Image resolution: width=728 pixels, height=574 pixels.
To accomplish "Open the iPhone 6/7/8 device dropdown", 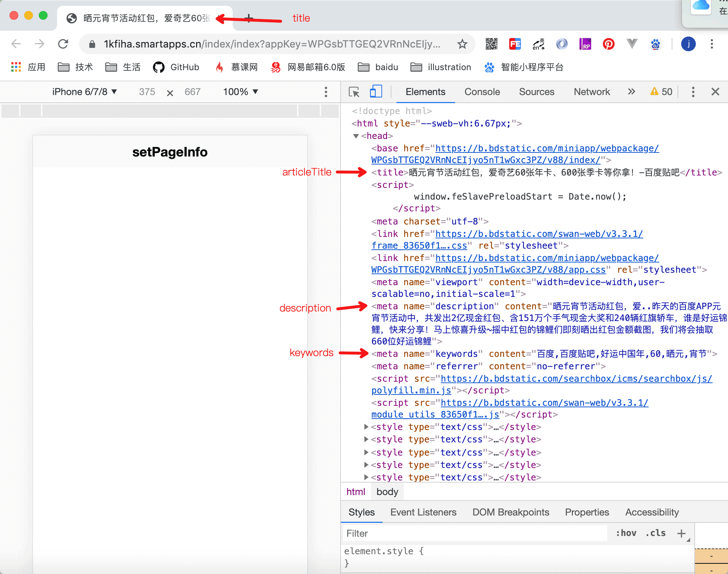I will pyautogui.click(x=85, y=92).
